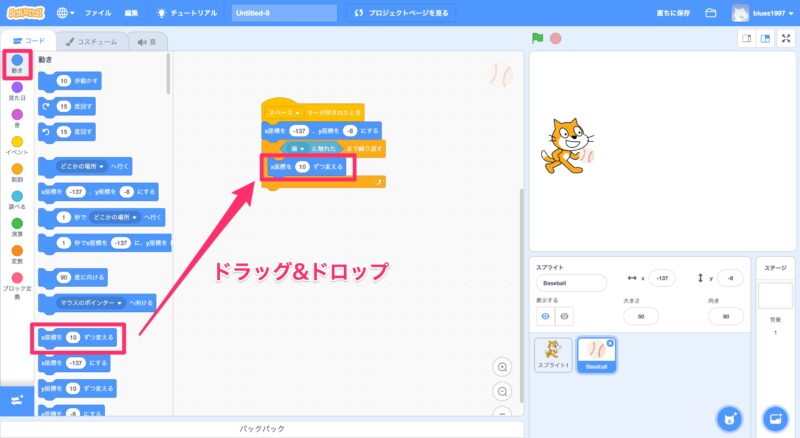Image resolution: width=800 pixels, height=438 pixels.
Task: Open the ファイル menu
Action: coord(98,13)
